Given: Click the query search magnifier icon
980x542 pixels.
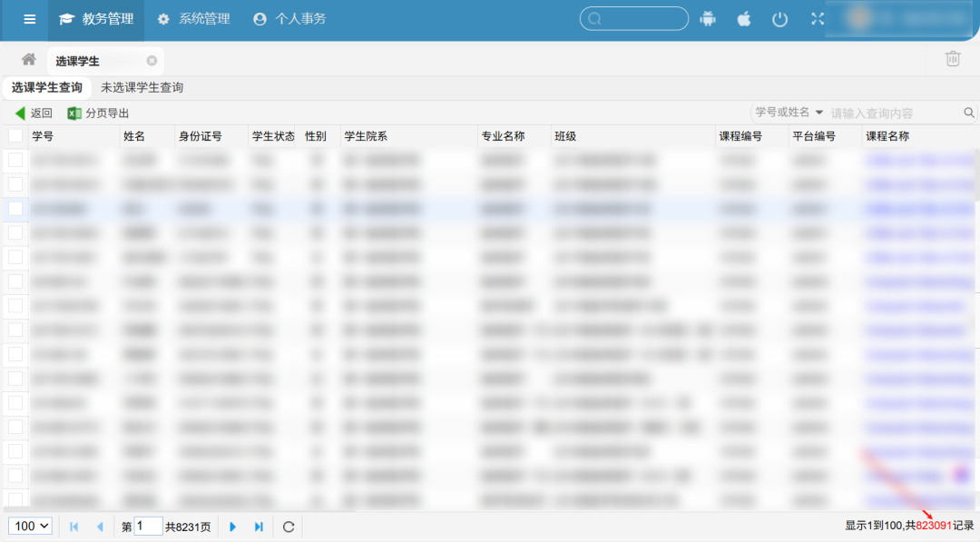Looking at the screenshot, I should (969, 113).
